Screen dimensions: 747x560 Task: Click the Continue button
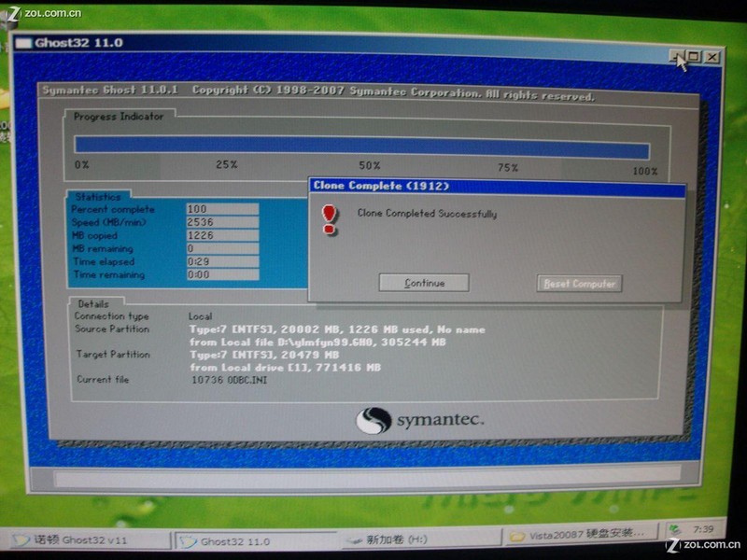coord(424,283)
